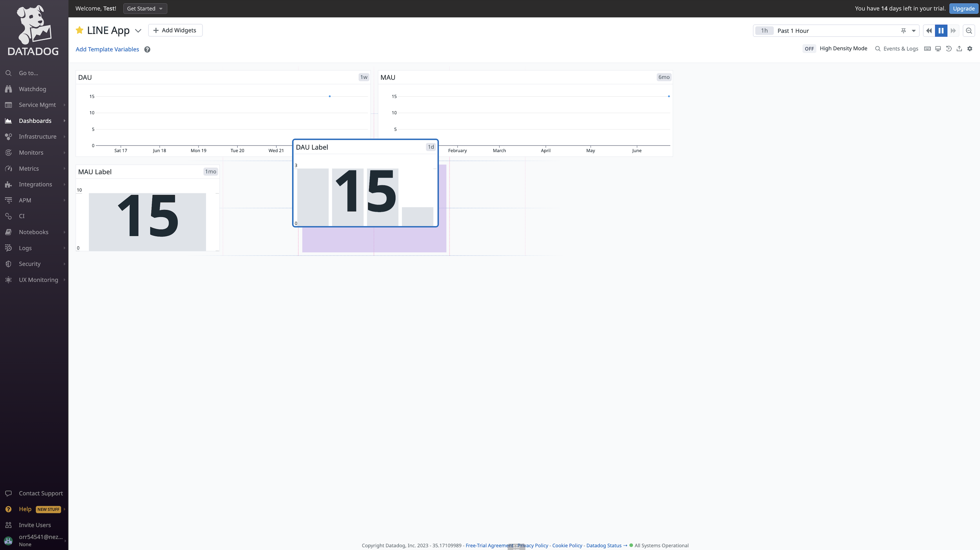Click the pin icon in time selector
The height and width of the screenshot is (550, 980).
coord(904,31)
